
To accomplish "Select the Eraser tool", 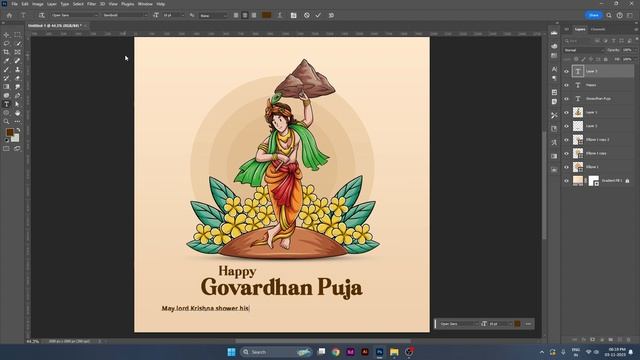I will click(17, 78).
